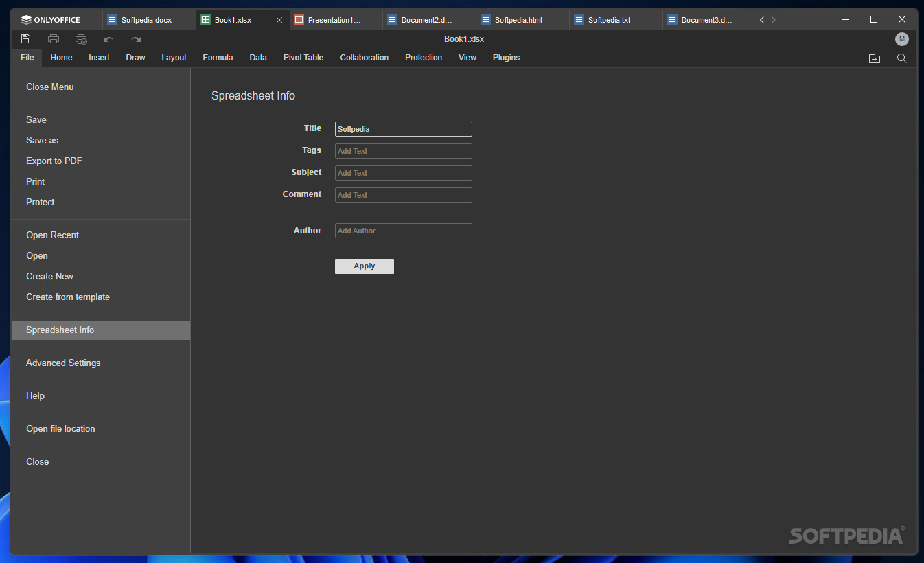Close the Book1.xlsx tab
This screenshot has height=563, width=924.
tap(279, 20)
